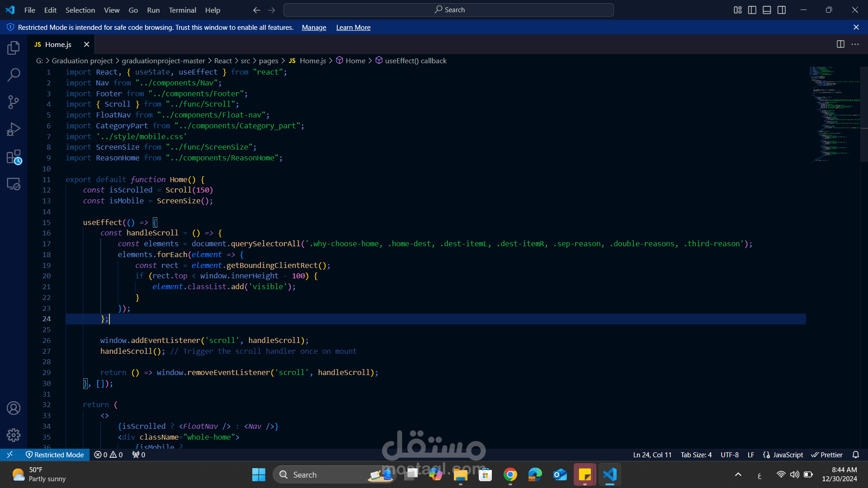
Task: Click the top command center Search box
Action: click(x=448, y=10)
